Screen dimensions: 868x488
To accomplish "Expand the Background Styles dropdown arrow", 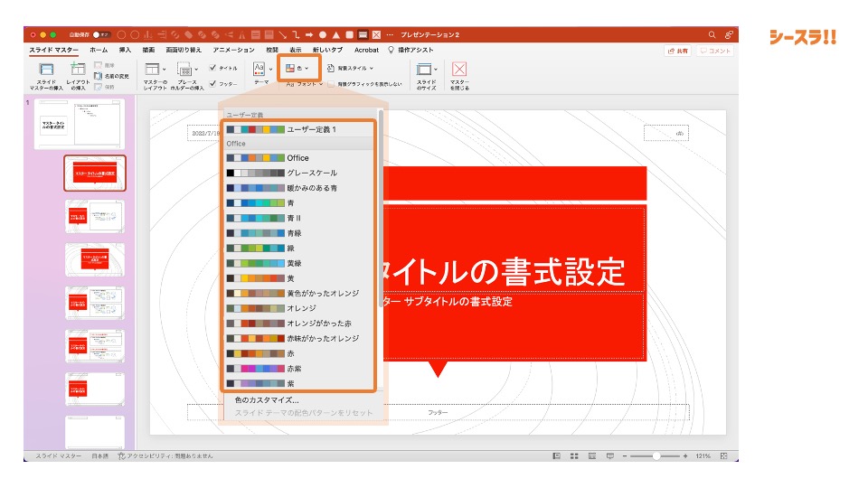I will click(372, 68).
